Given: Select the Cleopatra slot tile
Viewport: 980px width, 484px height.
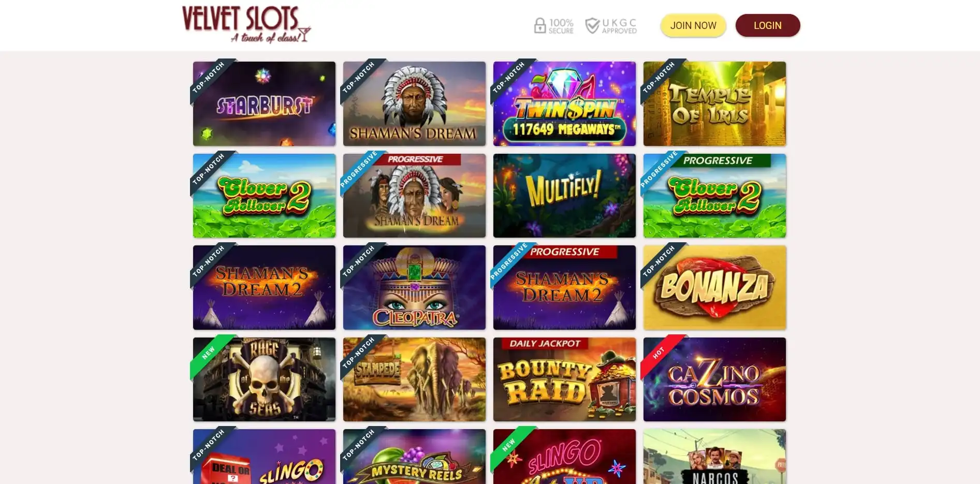Looking at the screenshot, I should (414, 287).
